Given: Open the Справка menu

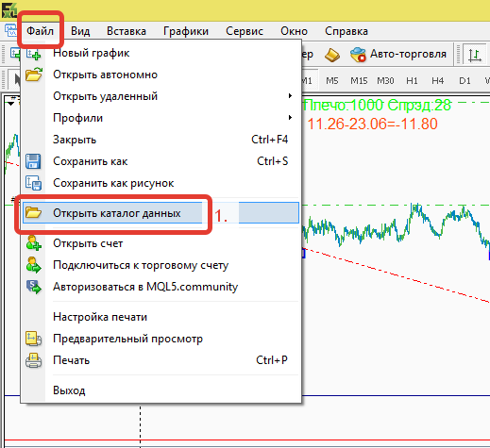Looking at the screenshot, I should tap(346, 31).
